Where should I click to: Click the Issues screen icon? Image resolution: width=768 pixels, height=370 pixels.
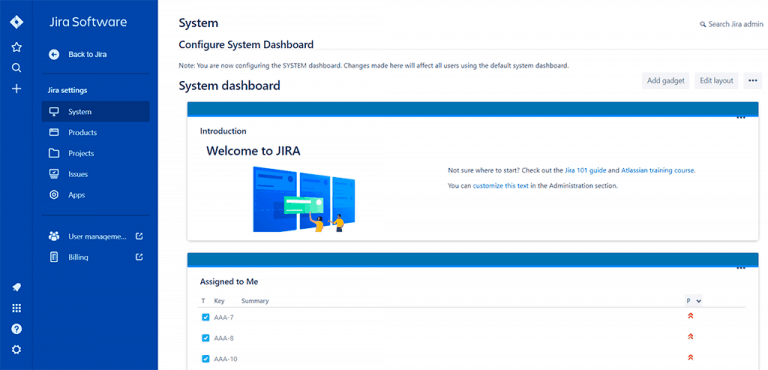(54, 174)
